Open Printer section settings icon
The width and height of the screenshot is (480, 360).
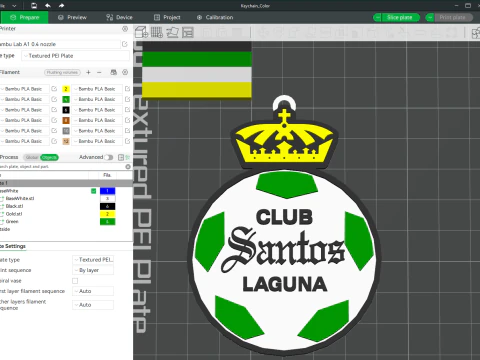coord(125,29)
